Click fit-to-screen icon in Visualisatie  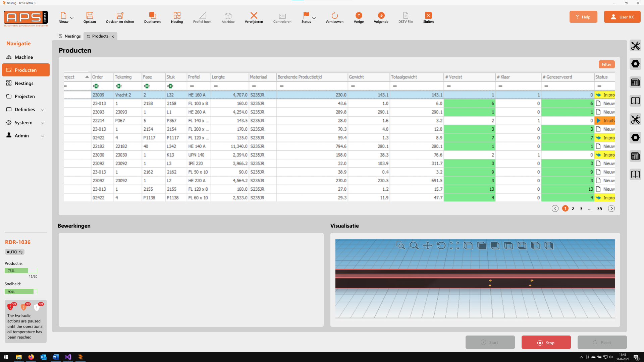click(x=454, y=246)
